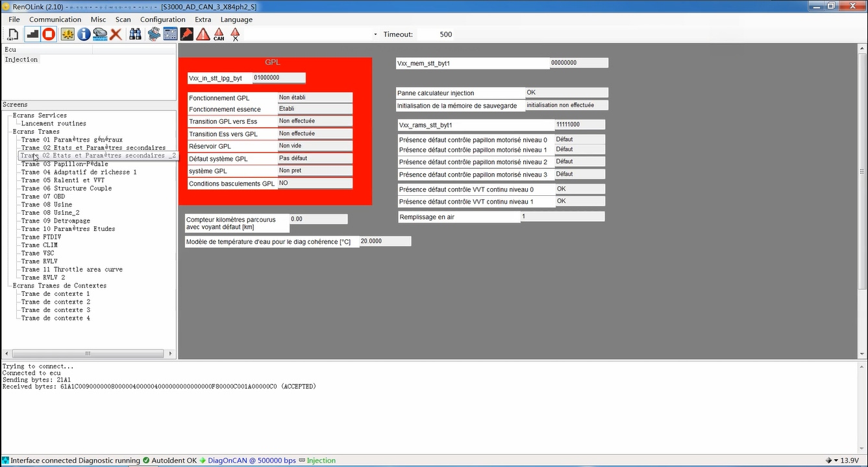Open Trame 08 Usine_2
This screenshot has width=868, height=467.
click(x=51, y=213)
